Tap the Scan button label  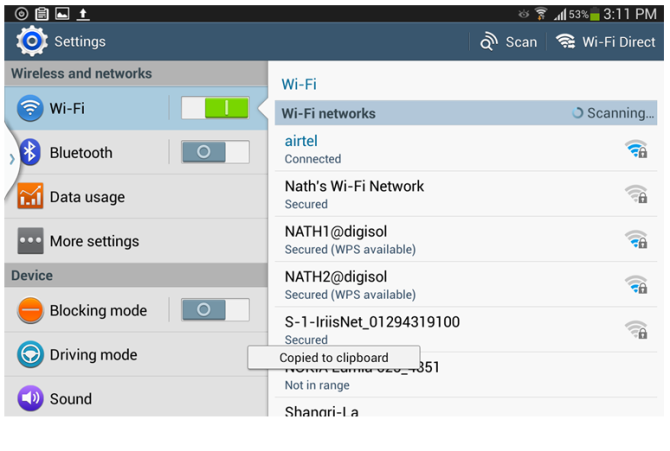521,42
